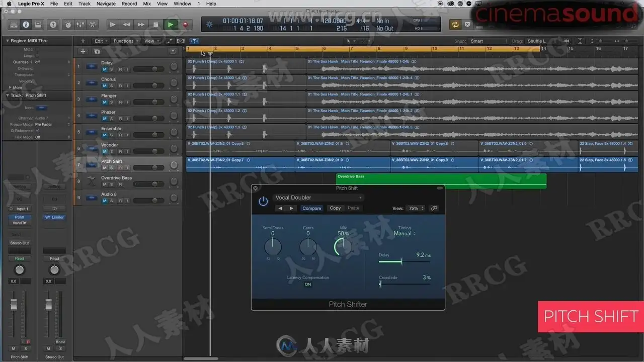Adjust the Crossfade slider in Pitch Shifter
The height and width of the screenshot is (362, 644).
[405, 284]
